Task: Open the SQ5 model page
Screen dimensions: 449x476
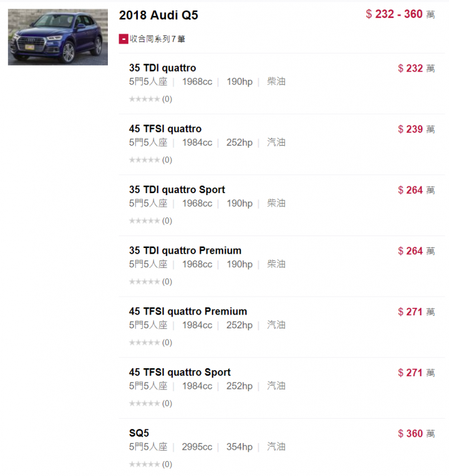Action: (139, 433)
